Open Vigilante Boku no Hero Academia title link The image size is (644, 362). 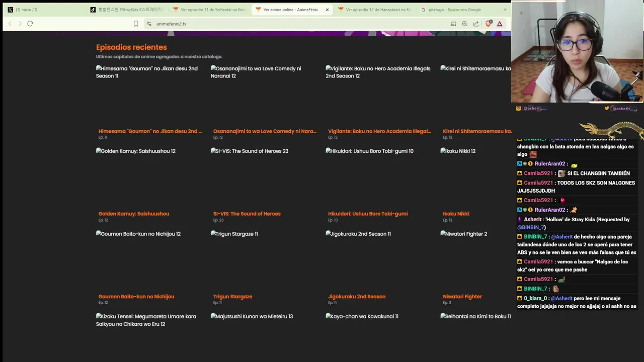(379, 131)
